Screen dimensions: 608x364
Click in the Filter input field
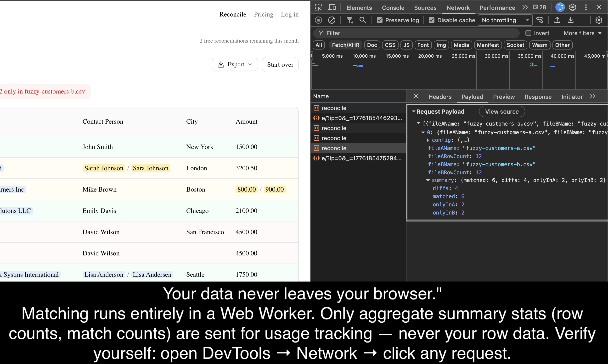click(417, 33)
